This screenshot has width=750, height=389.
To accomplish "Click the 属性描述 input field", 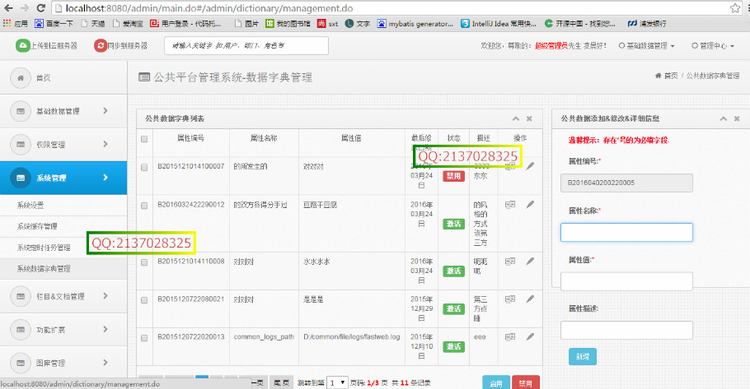I will [626, 330].
